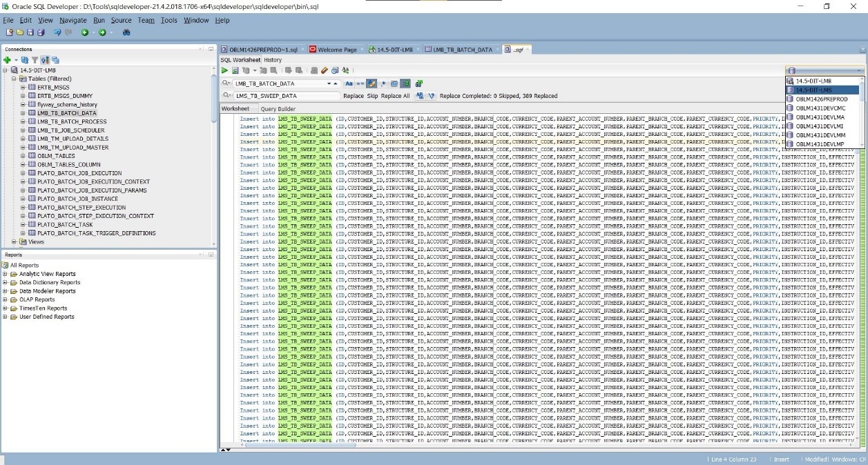Expand the ERTB_MSGS table node
The width and height of the screenshot is (868, 465).
pyautogui.click(x=23, y=87)
